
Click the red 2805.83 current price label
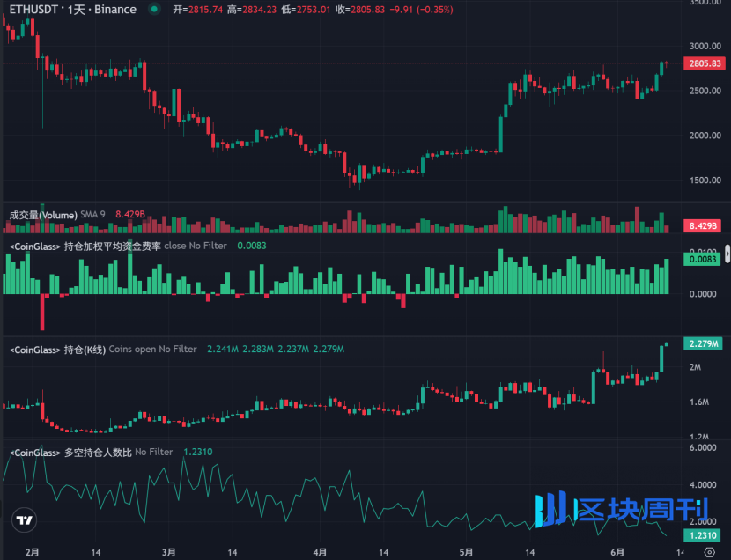705,63
